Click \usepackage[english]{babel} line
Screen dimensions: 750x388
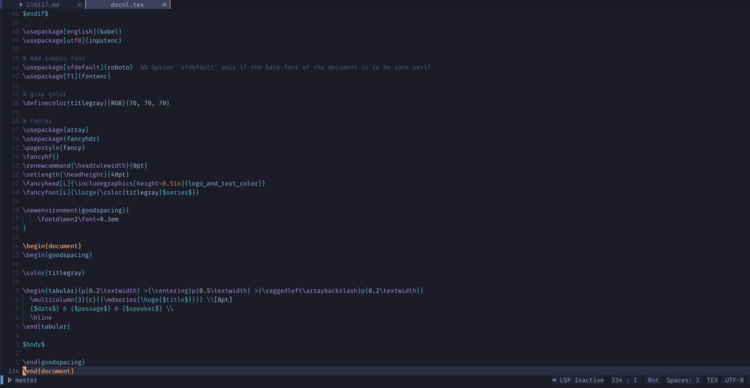(x=72, y=31)
